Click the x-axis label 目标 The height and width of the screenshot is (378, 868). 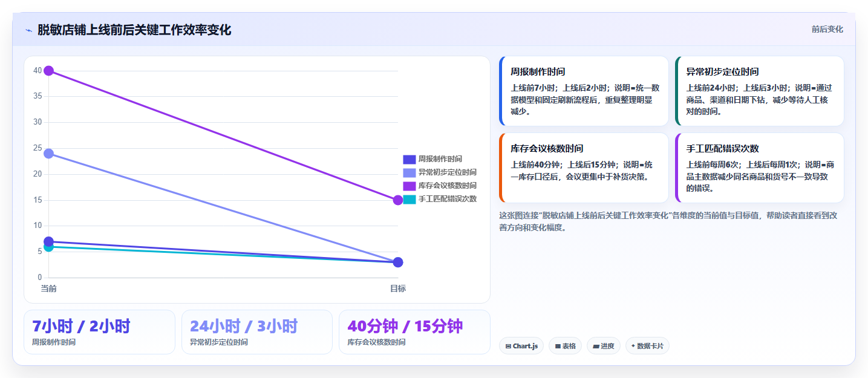coord(398,288)
